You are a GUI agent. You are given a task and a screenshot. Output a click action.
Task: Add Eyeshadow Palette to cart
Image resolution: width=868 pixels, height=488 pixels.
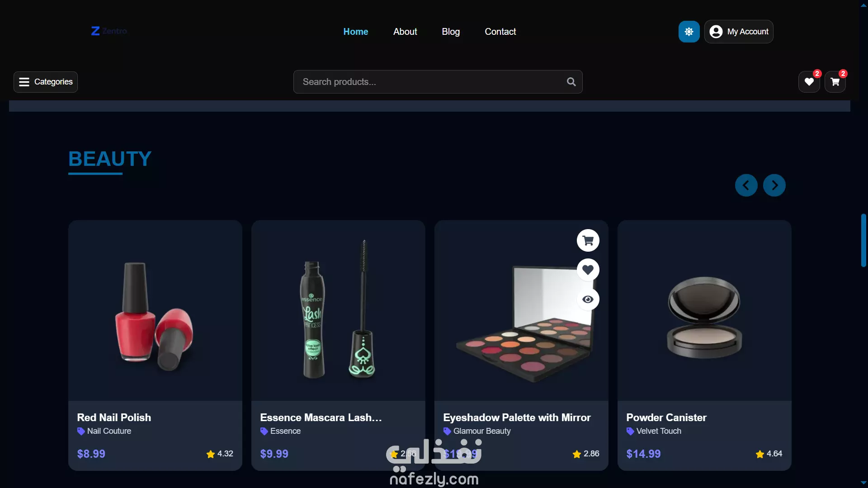(588, 240)
